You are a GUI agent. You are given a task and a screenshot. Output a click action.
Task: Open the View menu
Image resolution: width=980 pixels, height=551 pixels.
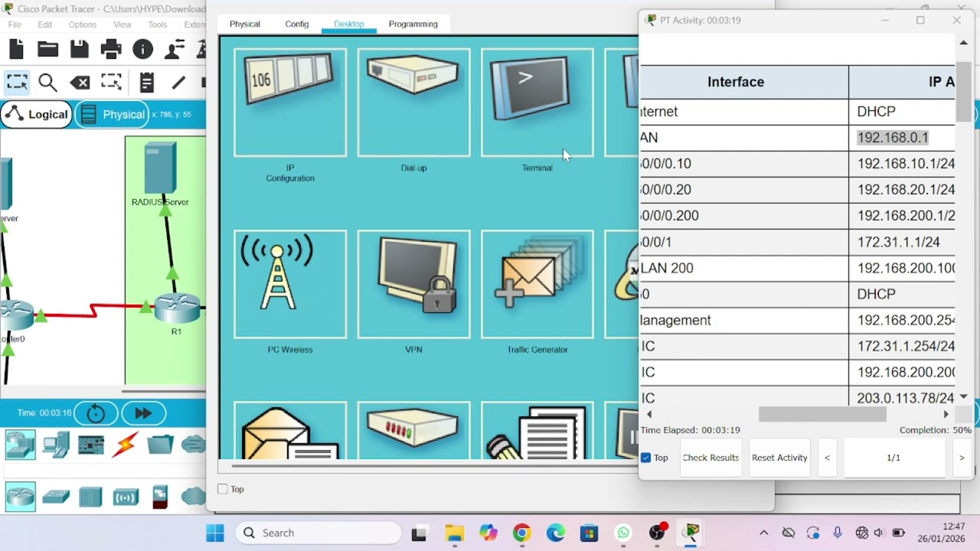[122, 24]
